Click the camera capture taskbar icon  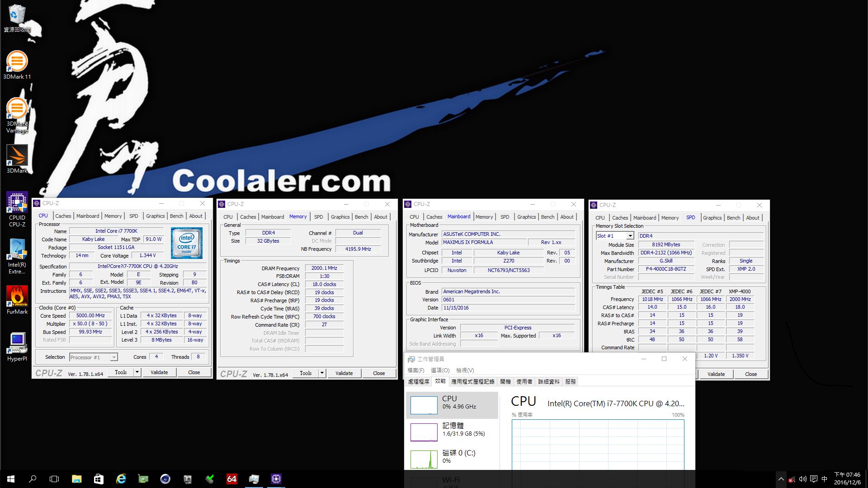(x=187, y=479)
